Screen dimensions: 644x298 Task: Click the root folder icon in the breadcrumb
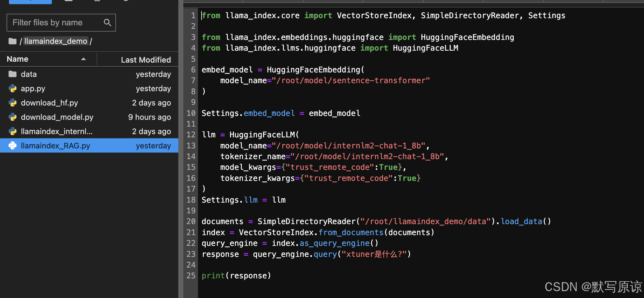pyautogui.click(x=12, y=41)
